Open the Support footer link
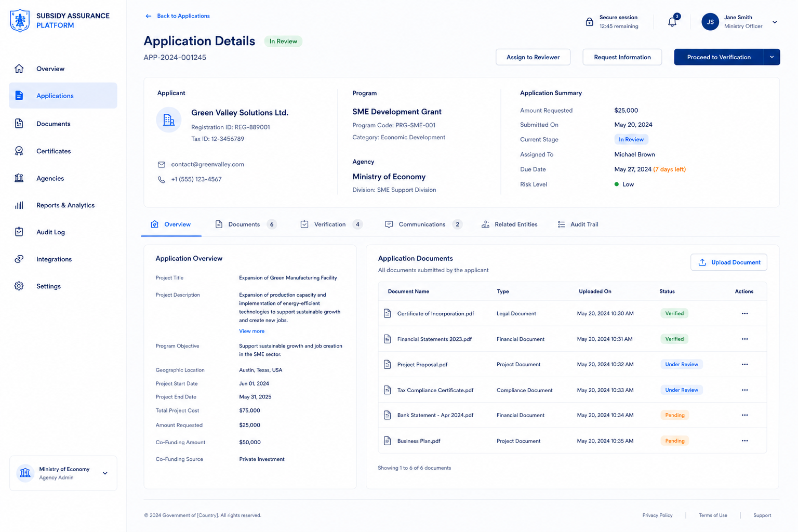This screenshot has height=532, width=798. point(762,515)
